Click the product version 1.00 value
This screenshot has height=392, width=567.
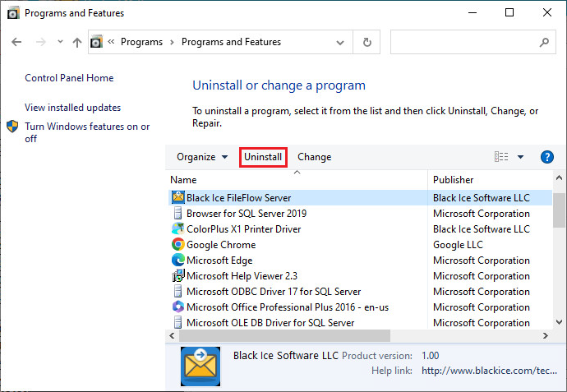[431, 356]
